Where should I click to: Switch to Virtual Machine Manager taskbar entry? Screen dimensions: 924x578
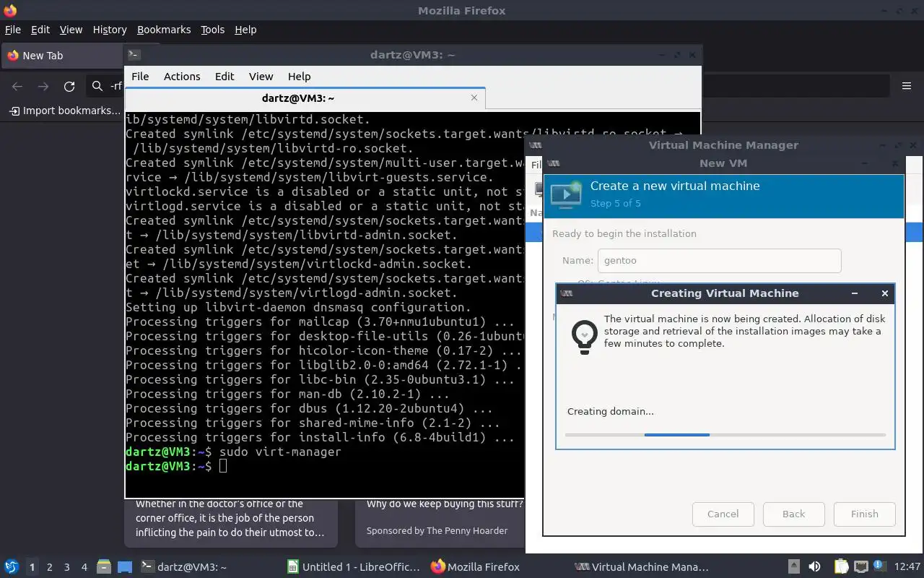pyautogui.click(x=641, y=567)
